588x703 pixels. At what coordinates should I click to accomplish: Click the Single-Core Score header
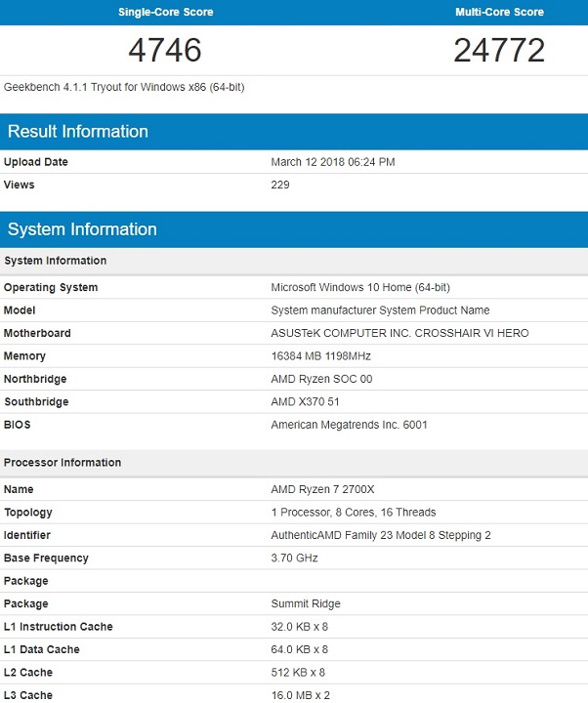(165, 13)
